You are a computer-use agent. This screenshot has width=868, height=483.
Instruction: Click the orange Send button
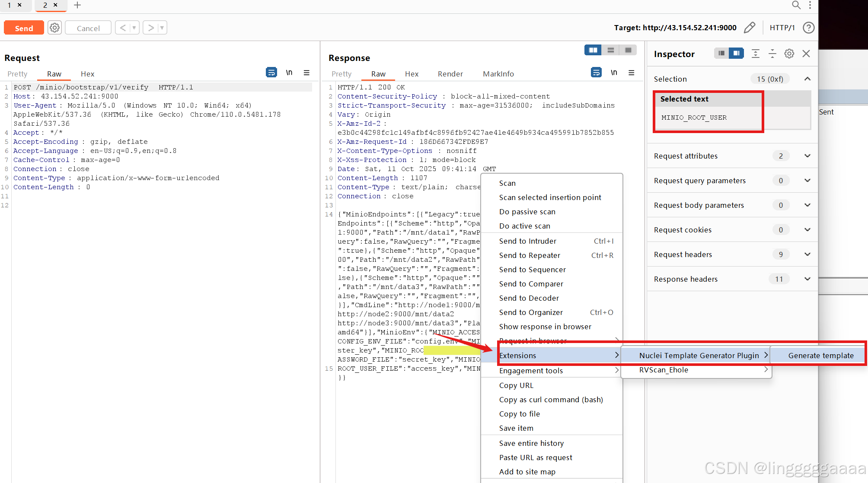click(x=24, y=28)
